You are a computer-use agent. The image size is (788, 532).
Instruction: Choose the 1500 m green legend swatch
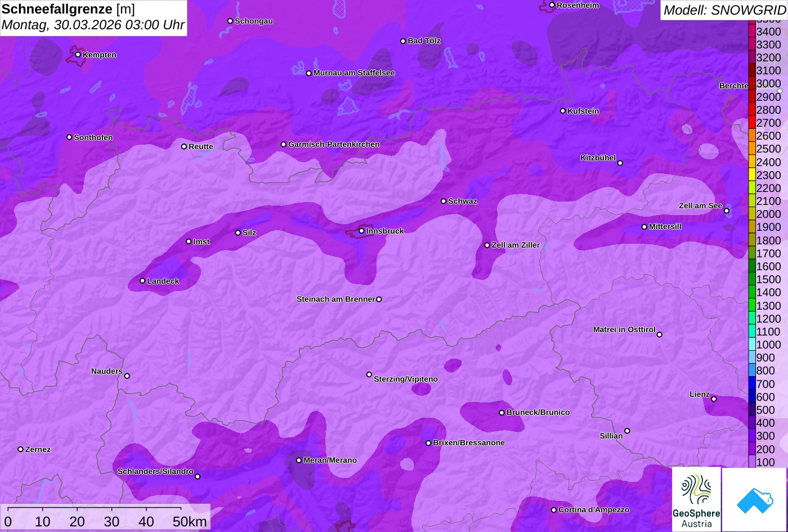tap(751, 279)
